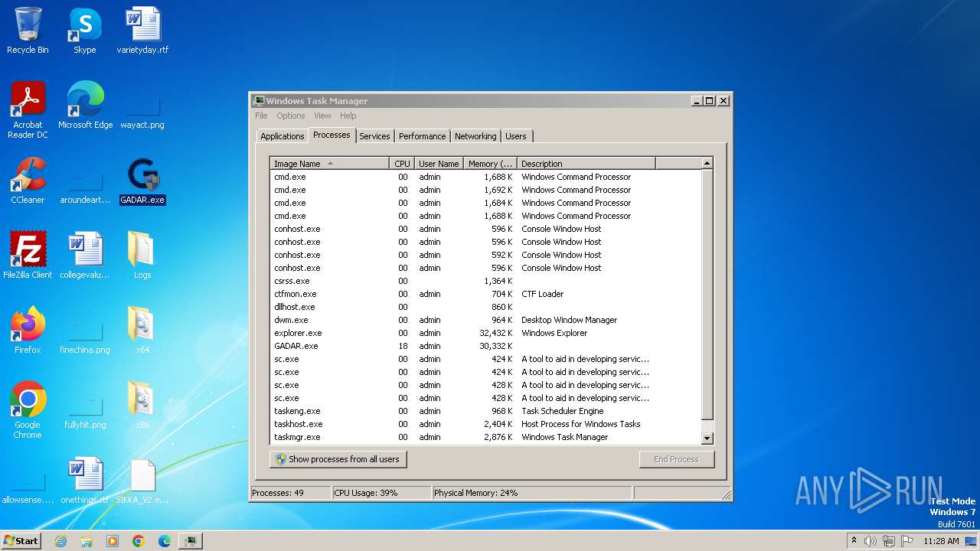Open the View menu
The width and height of the screenshot is (980, 551).
322,116
